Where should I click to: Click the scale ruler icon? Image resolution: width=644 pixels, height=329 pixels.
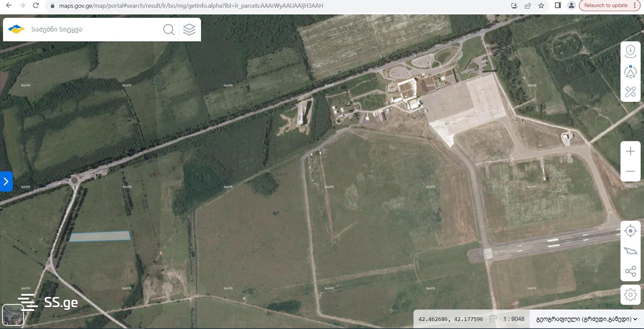493,319
